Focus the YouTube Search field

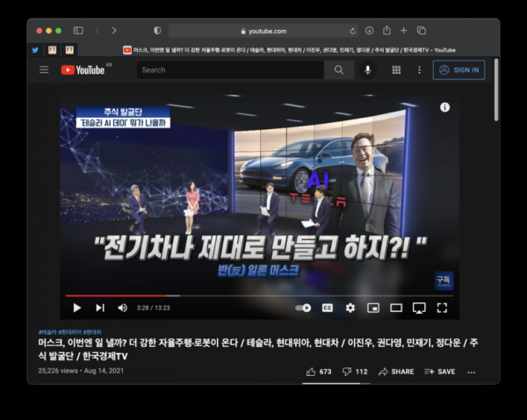click(x=230, y=70)
